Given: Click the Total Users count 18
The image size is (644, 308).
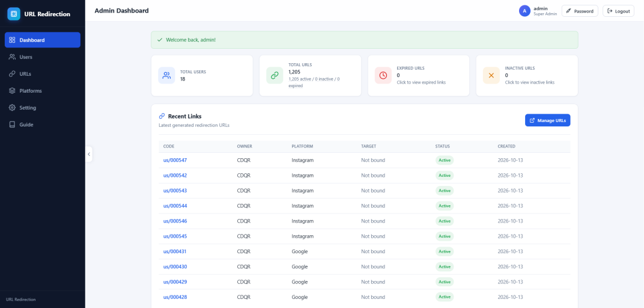Looking at the screenshot, I should point(183,79).
